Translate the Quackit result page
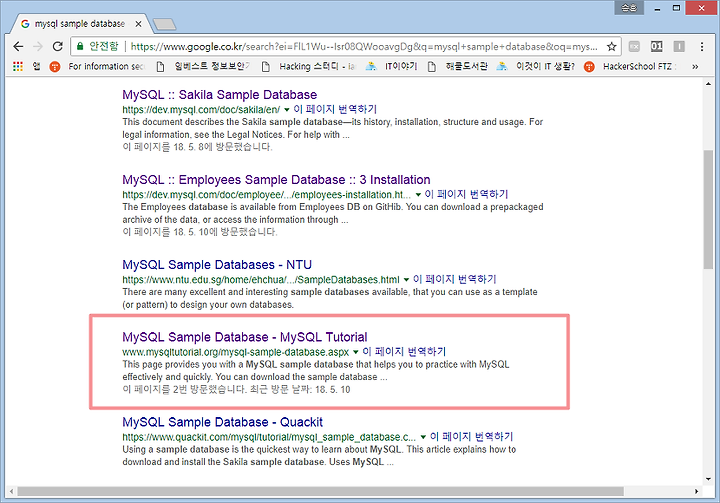 [472, 436]
